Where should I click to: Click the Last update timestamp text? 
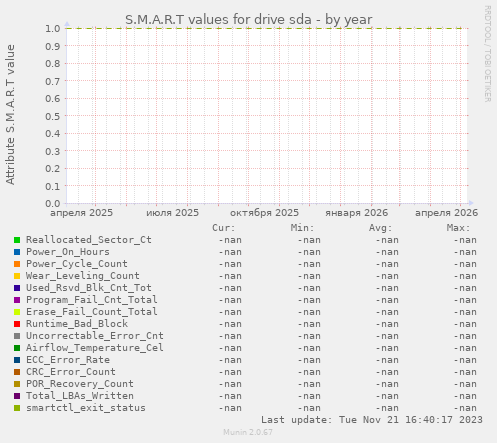point(372,420)
